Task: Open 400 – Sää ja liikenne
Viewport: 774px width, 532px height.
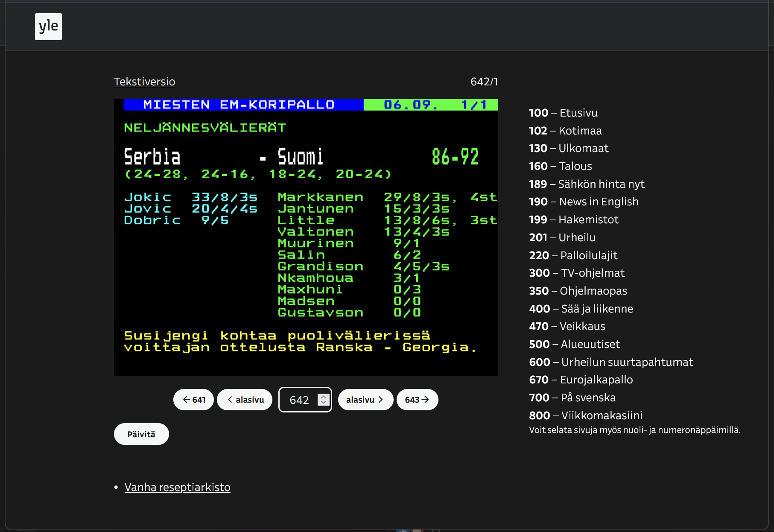Action: [x=581, y=309]
